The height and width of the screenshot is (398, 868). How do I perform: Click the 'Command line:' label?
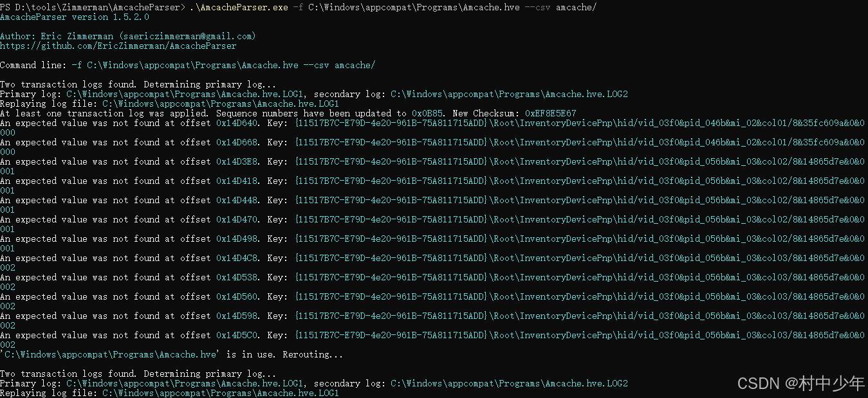tap(33, 66)
